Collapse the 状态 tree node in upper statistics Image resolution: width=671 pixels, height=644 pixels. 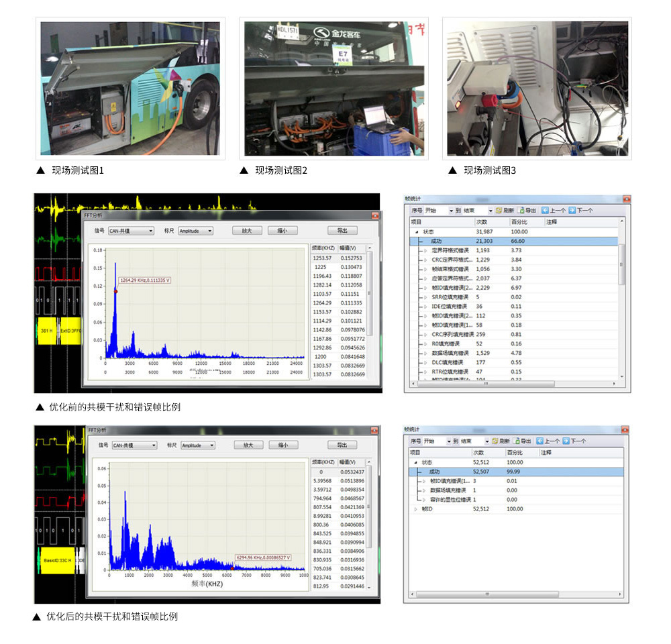click(417, 231)
